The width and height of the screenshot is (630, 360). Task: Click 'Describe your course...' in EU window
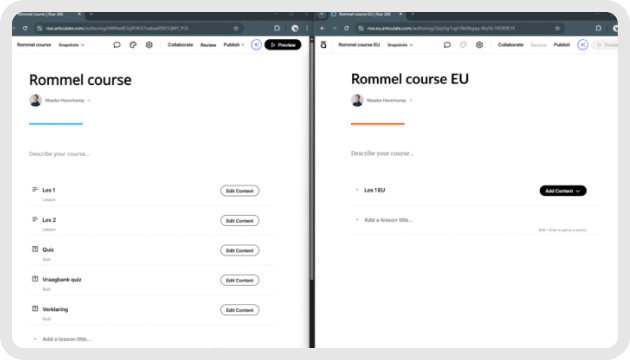click(382, 153)
